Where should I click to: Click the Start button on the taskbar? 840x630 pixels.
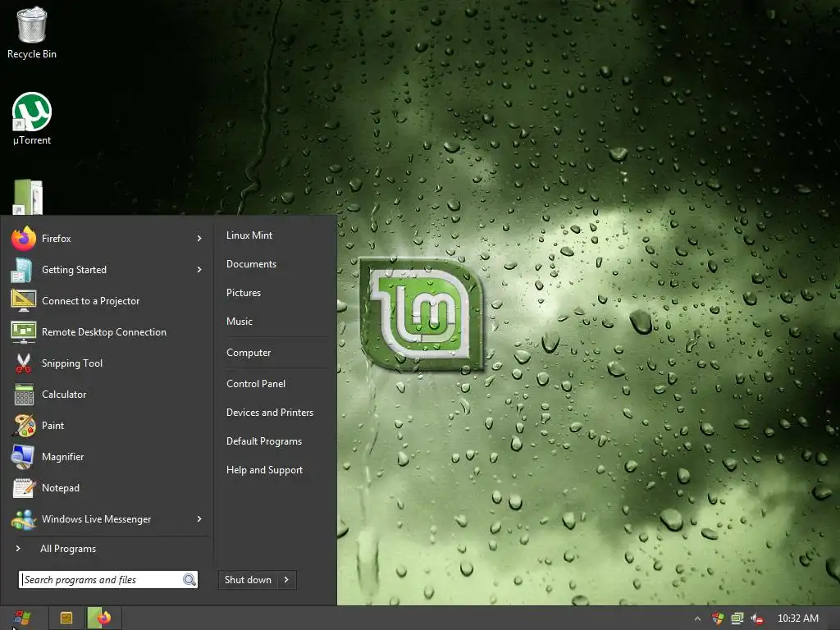[22, 619]
